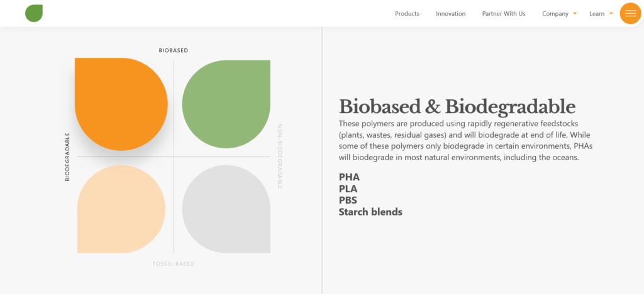Go to Partner With Us page

coord(504,14)
